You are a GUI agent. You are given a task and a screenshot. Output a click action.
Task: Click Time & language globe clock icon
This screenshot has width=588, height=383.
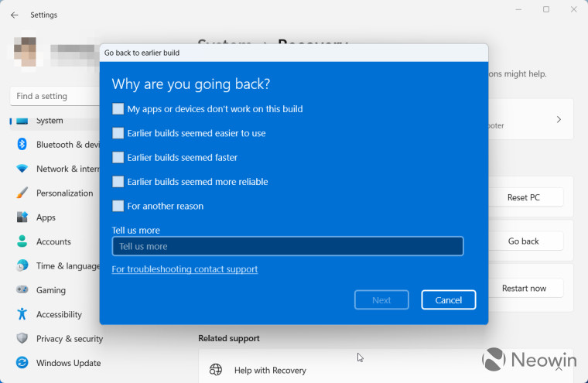pyautogui.click(x=22, y=265)
